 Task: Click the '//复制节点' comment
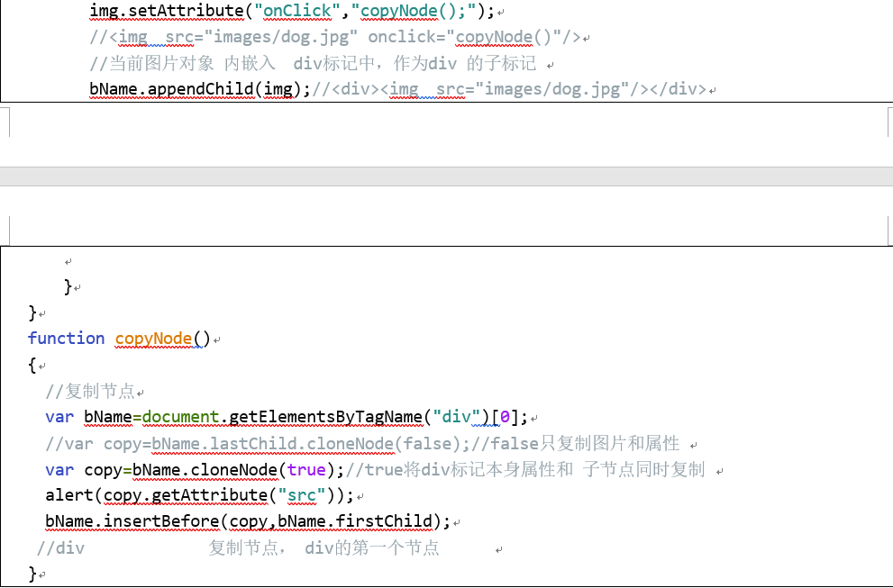pyautogui.click(x=90, y=391)
